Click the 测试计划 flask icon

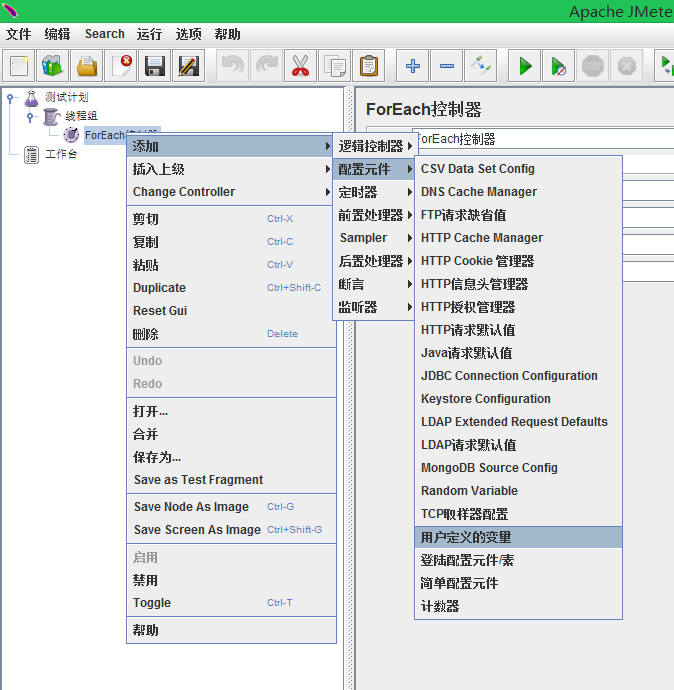click(x=31, y=98)
